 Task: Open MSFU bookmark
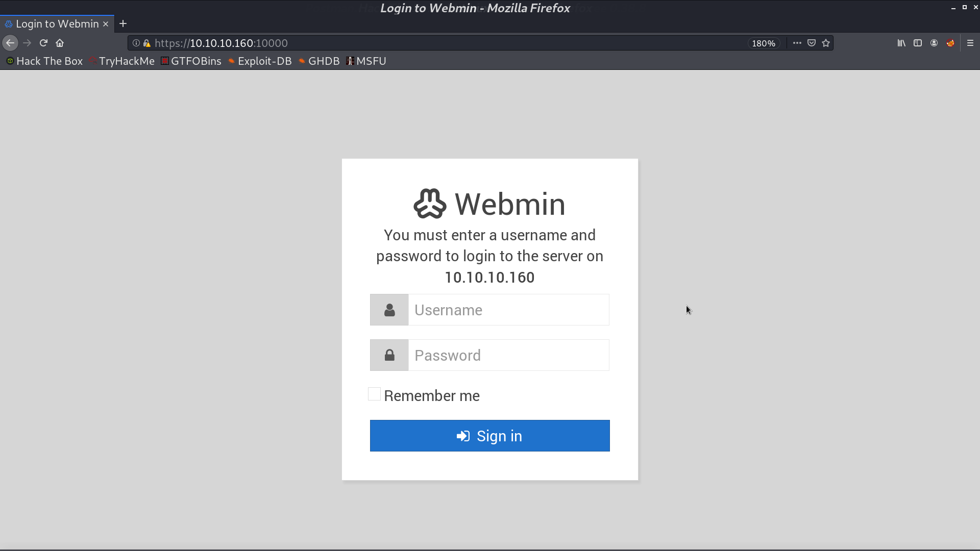366,61
